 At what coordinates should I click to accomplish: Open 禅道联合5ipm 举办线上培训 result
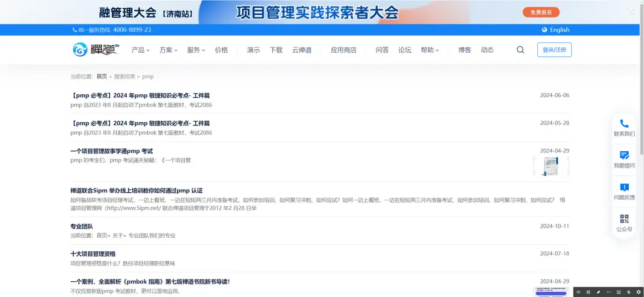point(137,191)
